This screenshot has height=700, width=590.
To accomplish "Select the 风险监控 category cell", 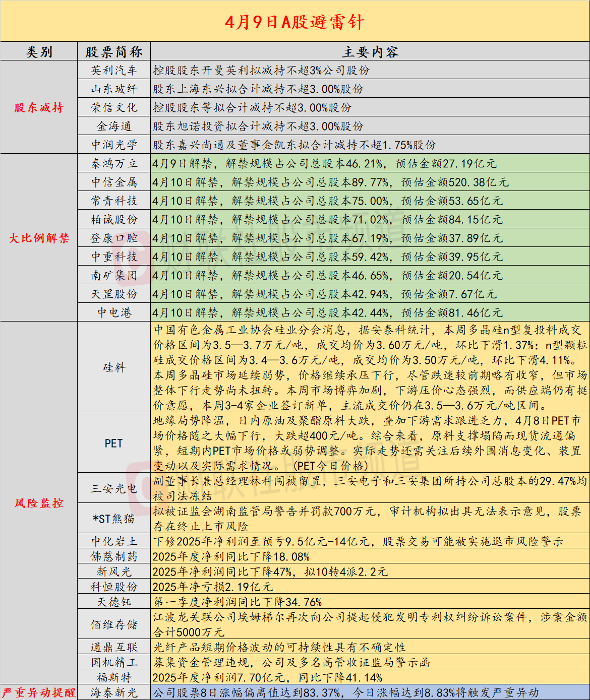I will 39,503.
